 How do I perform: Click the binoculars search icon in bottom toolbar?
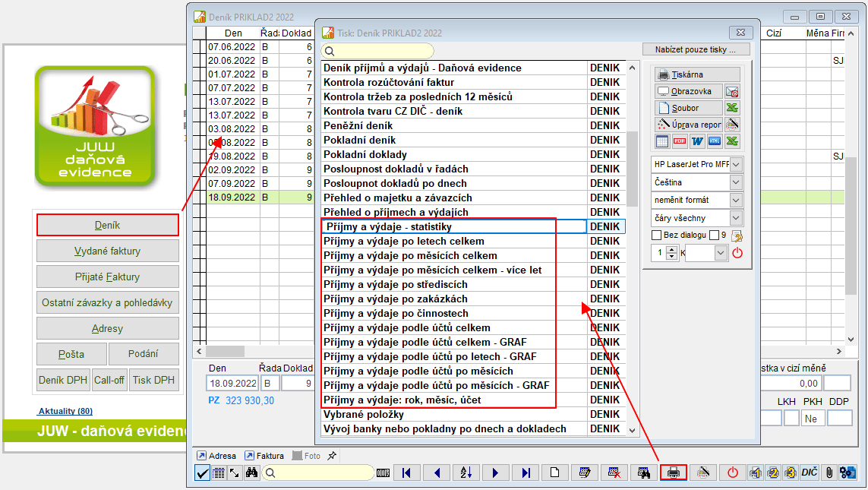click(252, 473)
